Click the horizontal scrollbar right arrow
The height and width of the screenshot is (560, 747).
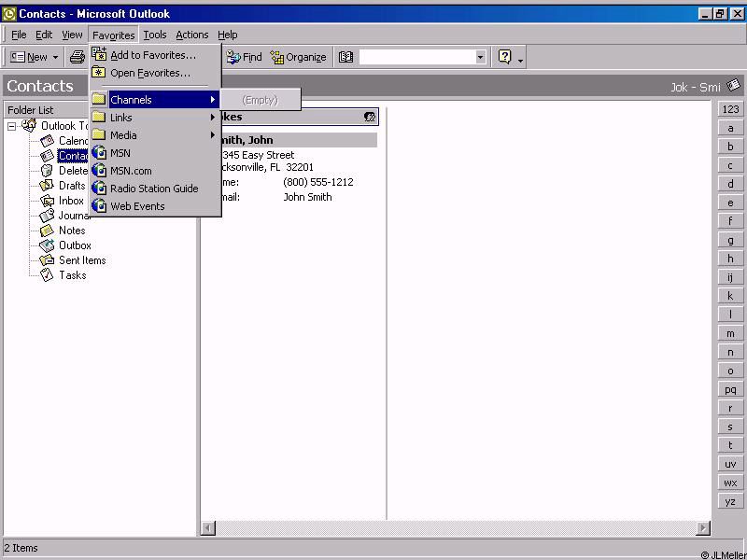click(703, 528)
